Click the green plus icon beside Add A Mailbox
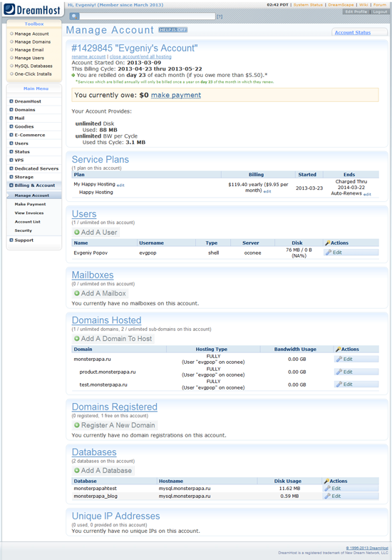The width and height of the screenshot is (392, 560). [x=77, y=294]
